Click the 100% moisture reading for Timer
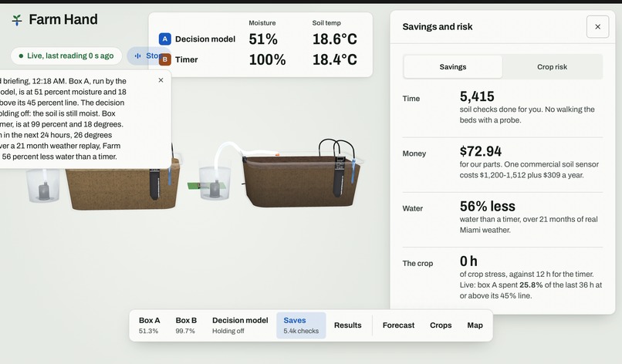The width and height of the screenshot is (622, 364). click(267, 60)
